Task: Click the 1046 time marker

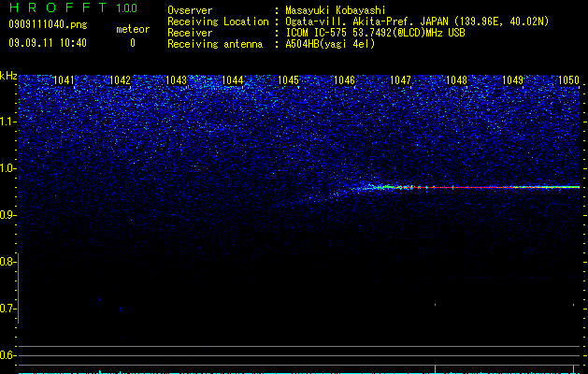Action: pyautogui.click(x=344, y=80)
